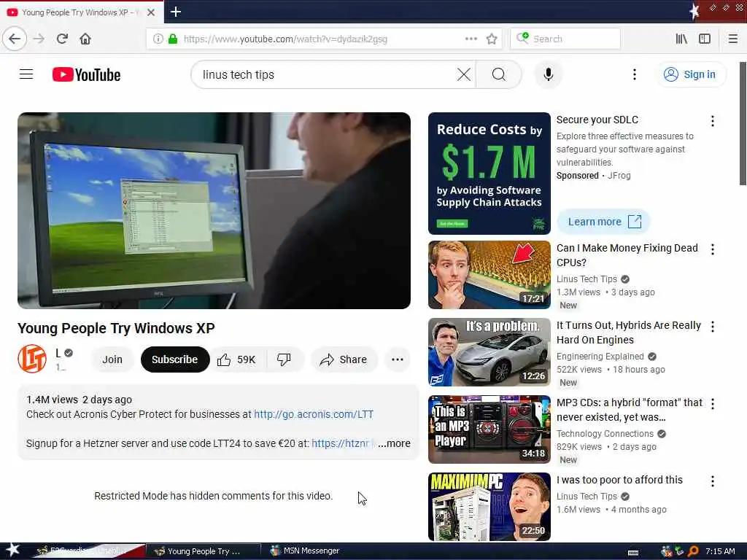Open Hybrids Are Really Hard On Engines thumbnail
This screenshot has width=747, height=560.
pyautogui.click(x=489, y=352)
